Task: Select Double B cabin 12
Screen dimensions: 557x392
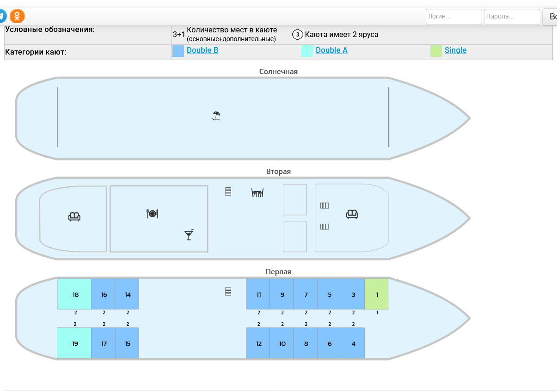Action: click(x=258, y=343)
